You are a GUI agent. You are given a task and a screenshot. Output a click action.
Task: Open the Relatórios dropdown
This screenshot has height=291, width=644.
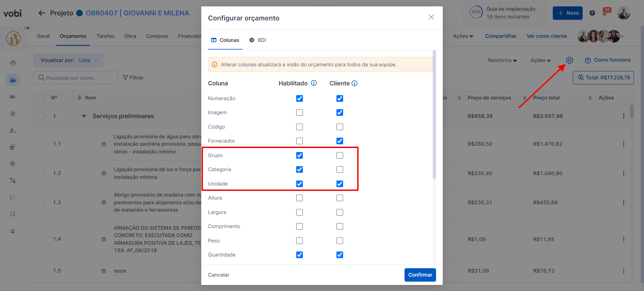point(502,60)
